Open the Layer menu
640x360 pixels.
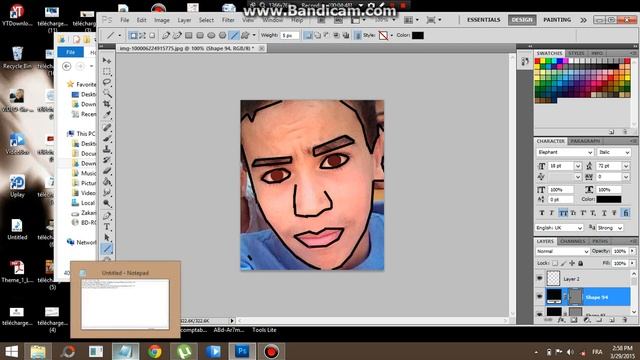coord(184,20)
